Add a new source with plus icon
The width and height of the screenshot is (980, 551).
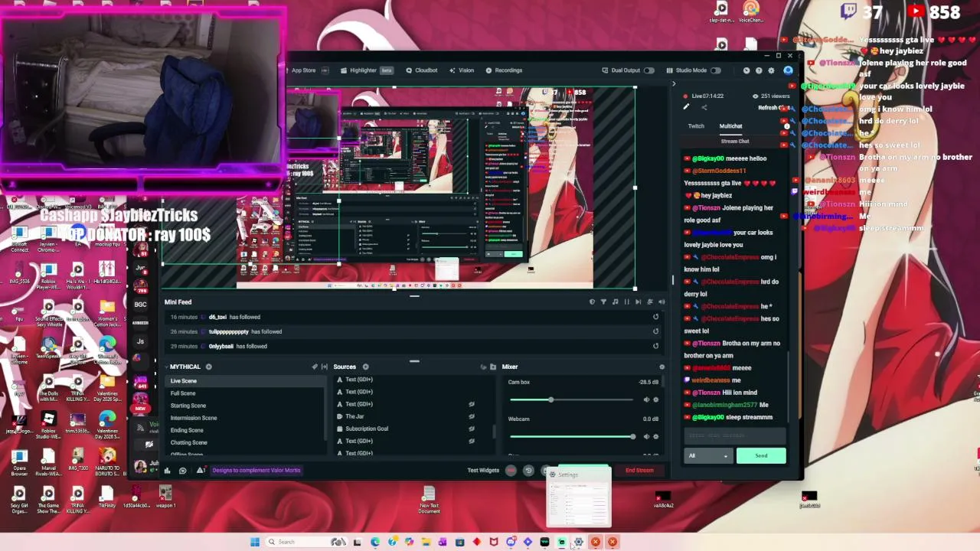[365, 367]
